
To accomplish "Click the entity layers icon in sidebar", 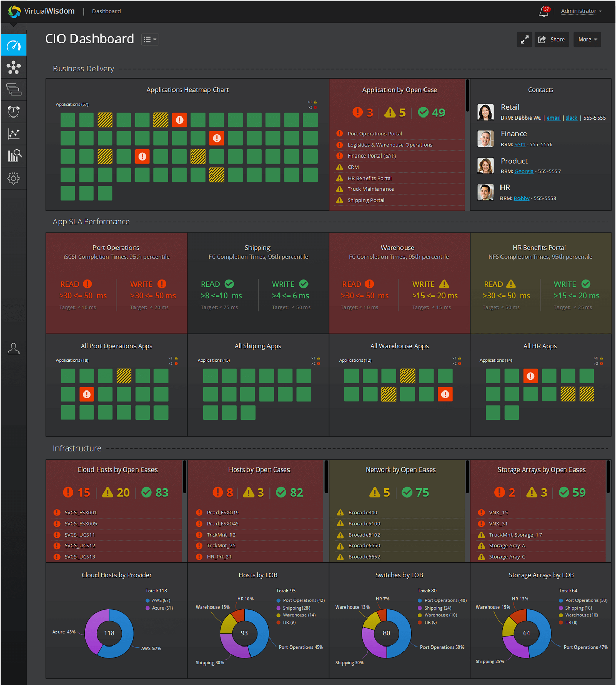I will click(13, 89).
